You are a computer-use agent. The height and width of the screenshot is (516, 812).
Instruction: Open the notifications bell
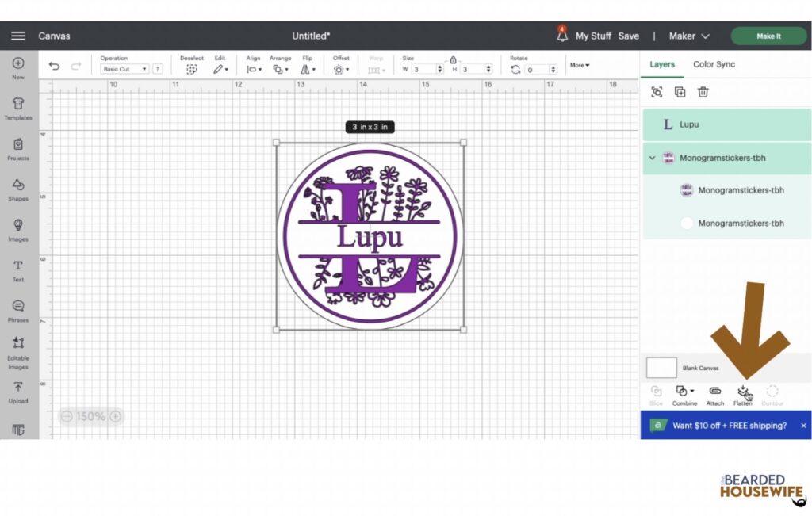pos(562,36)
